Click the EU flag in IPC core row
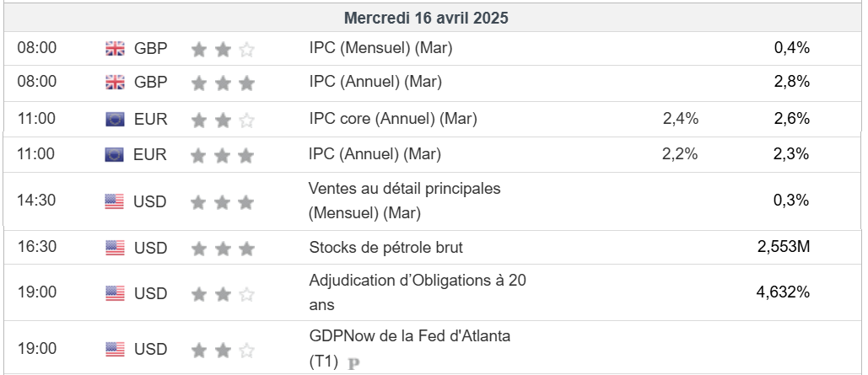The height and width of the screenshot is (375, 868). tap(115, 120)
